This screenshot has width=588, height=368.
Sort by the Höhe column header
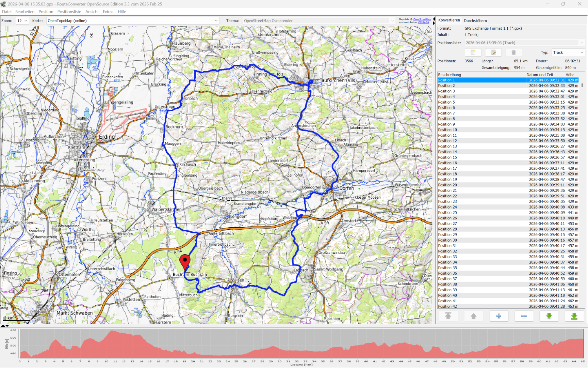pos(570,75)
